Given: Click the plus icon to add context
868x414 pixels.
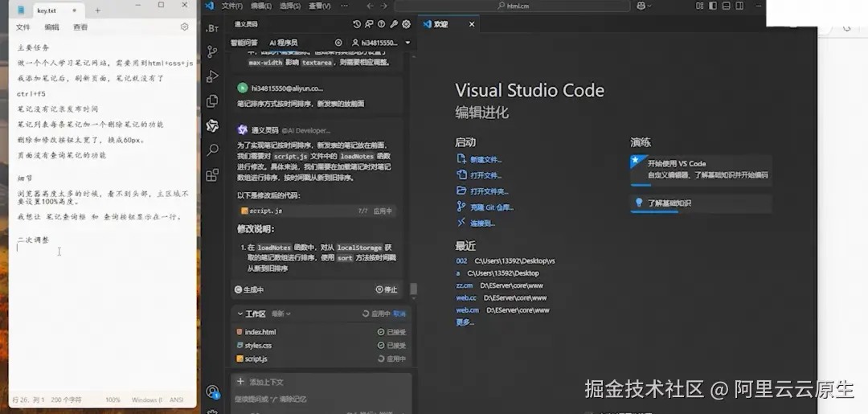Looking at the screenshot, I should [240, 381].
